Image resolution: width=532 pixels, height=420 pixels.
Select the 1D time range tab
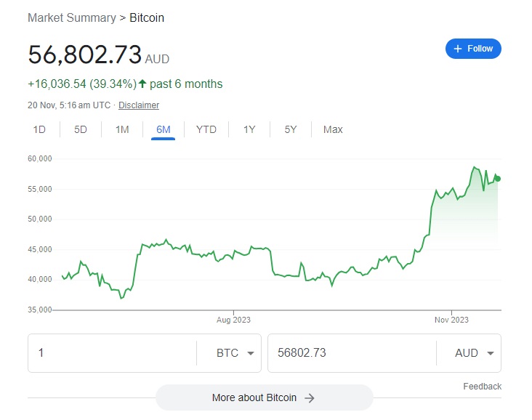click(39, 129)
